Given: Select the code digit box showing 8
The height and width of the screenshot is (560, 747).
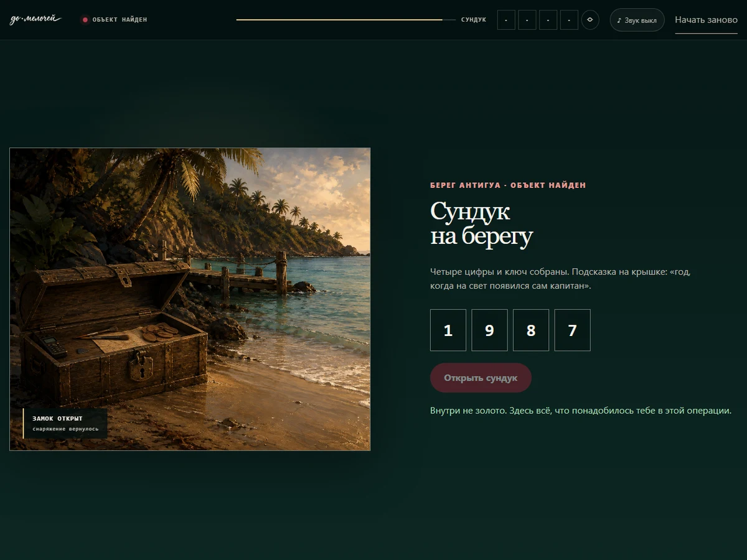Looking at the screenshot, I should point(531,330).
